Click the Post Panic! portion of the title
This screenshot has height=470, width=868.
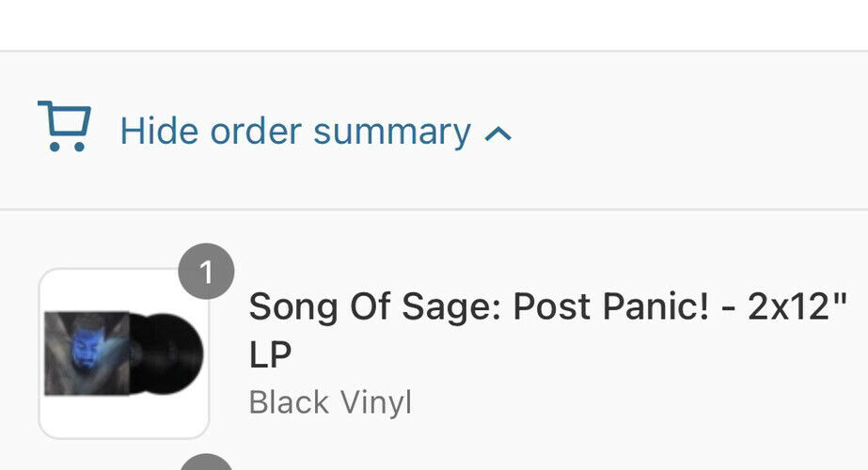pyautogui.click(x=610, y=306)
